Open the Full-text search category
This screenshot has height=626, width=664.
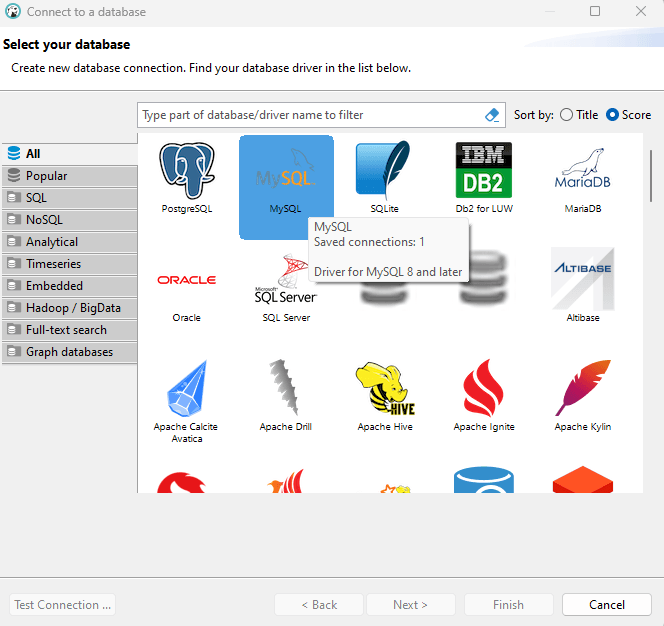70,330
